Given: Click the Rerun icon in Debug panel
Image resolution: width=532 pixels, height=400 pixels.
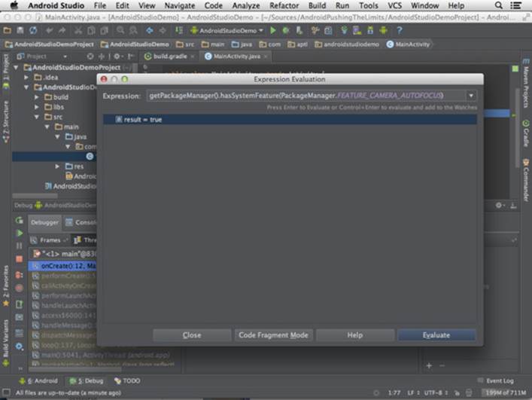Looking at the screenshot, I should 20,221.
